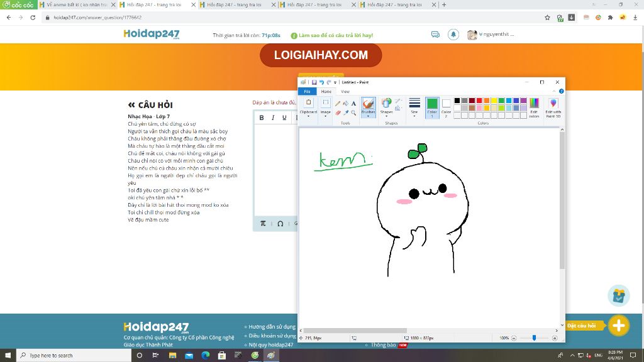Toggle italic formatting in answer editor
The height and width of the screenshot is (362, 644).
click(x=273, y=118)
